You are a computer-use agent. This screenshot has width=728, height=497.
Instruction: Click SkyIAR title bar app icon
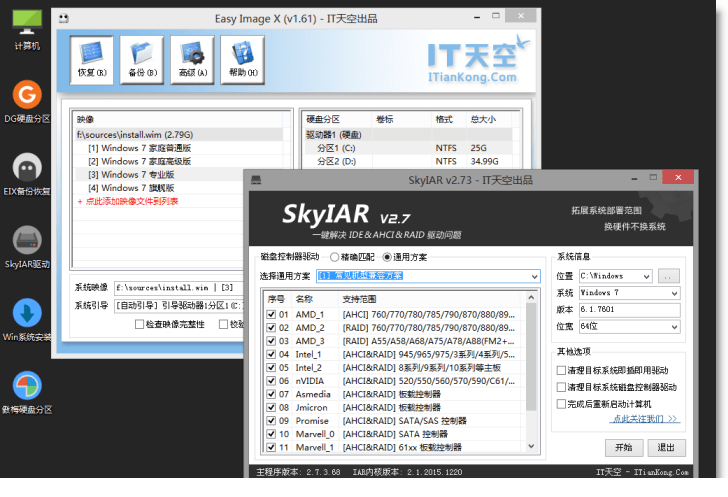click(x=256, y=180)
